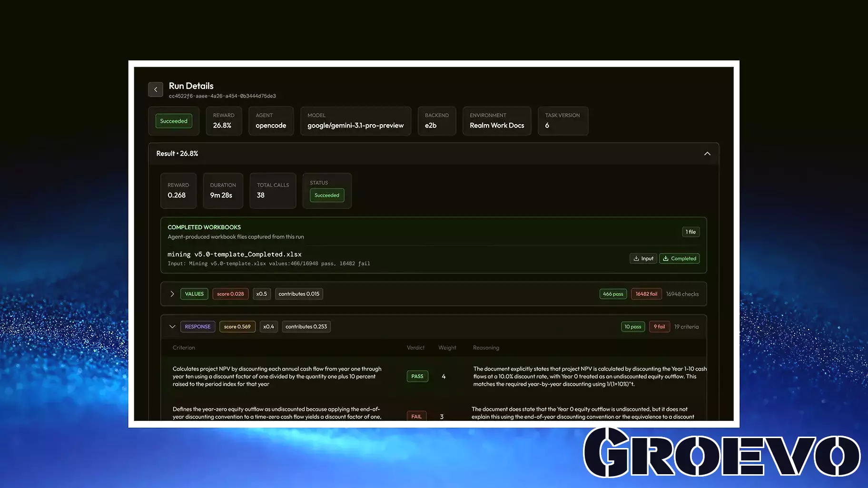Download the Completed workbook file

pos(680,259)
